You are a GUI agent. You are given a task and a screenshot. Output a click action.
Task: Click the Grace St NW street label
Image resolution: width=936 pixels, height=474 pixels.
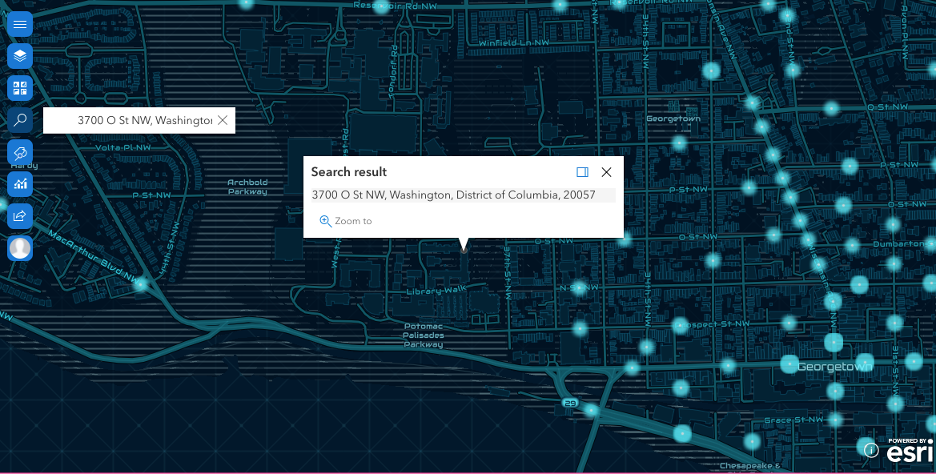793,420
